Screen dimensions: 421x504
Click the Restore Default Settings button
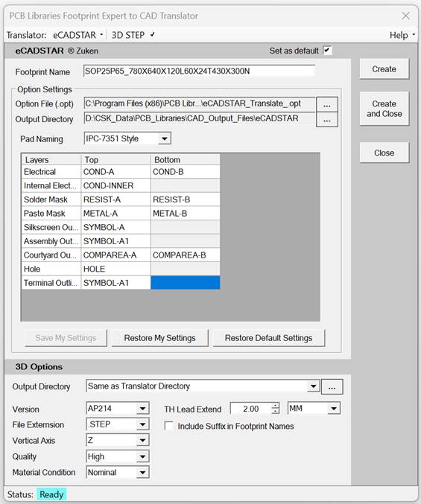pos(268,338)
